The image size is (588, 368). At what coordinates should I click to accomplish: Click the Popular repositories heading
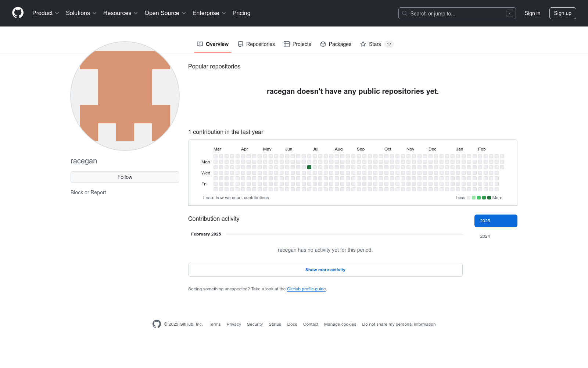[x=214, y=66]
